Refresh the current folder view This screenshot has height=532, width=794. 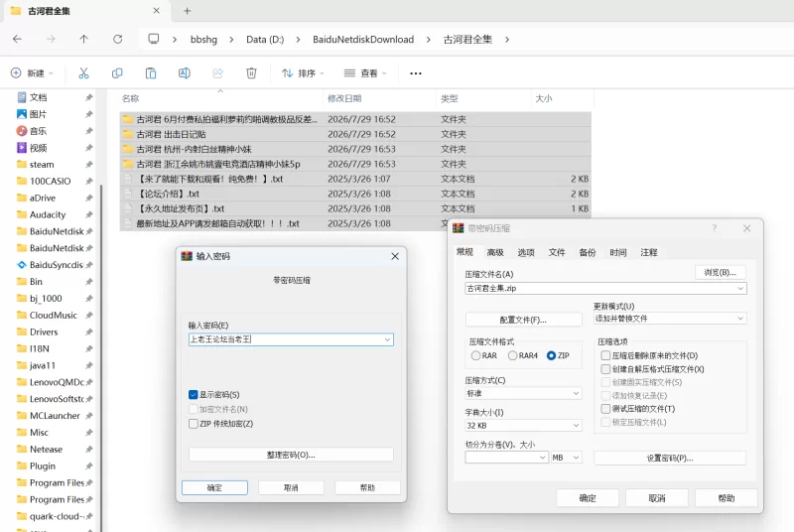pos(117,39)
